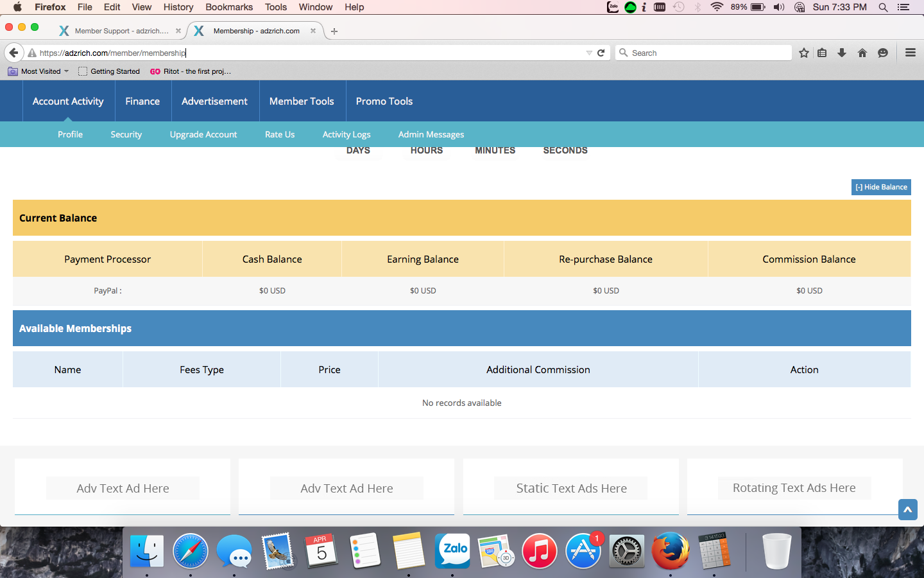Image resolution: width=924 pixels, height=578 pixels.
Task: Go to the Profile page
Action: coord(70,134)
